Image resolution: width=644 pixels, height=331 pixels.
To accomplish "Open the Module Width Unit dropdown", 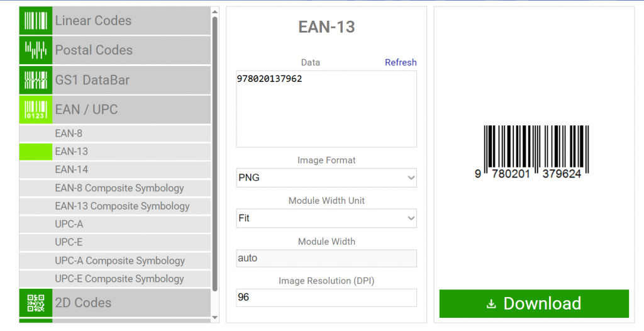I will pos(326,218).
